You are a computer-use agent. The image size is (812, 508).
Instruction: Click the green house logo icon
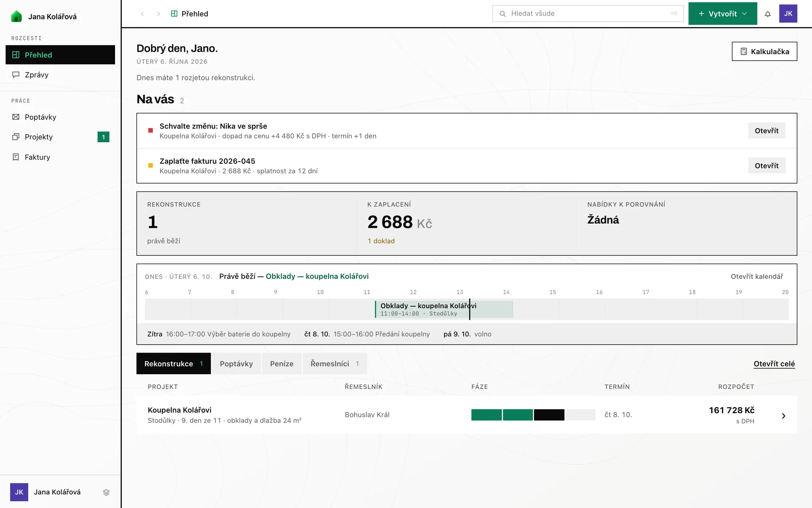point(16,17)
